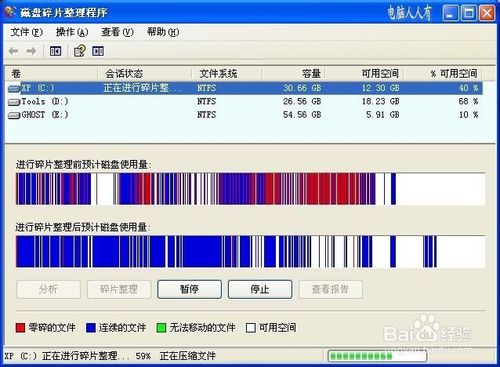Click the disabled 碎片整理 button
The width and height of the screenshot is (500, 367).
pyautogui.click(x=119, y=289)
